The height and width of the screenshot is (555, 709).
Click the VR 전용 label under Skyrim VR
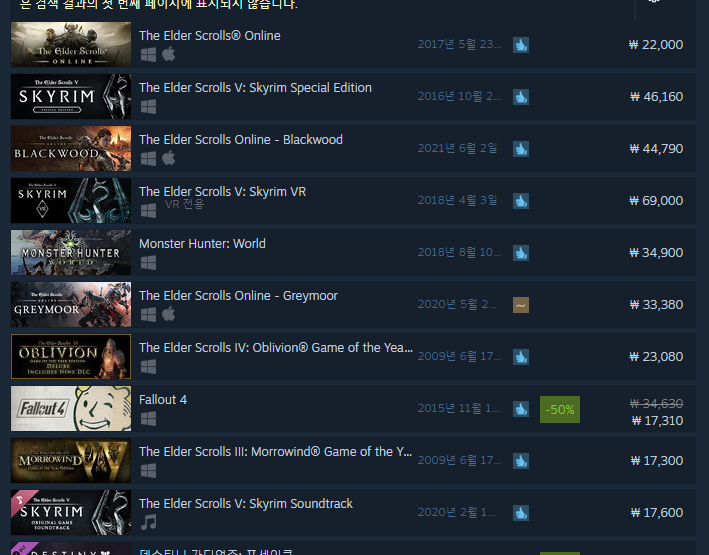[184, 204]
